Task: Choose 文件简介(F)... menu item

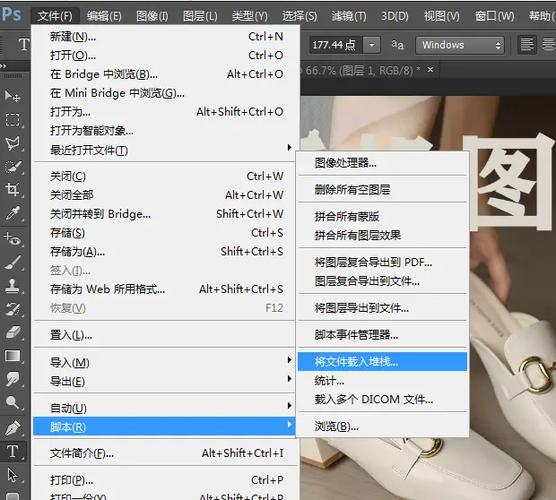Action: click(x=164, y=453)
